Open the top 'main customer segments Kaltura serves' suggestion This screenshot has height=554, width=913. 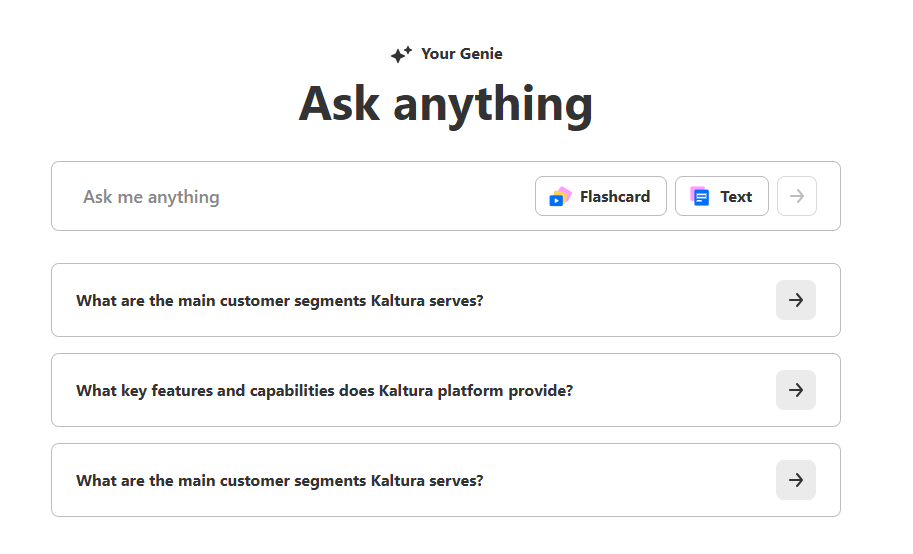pos(280,300)
